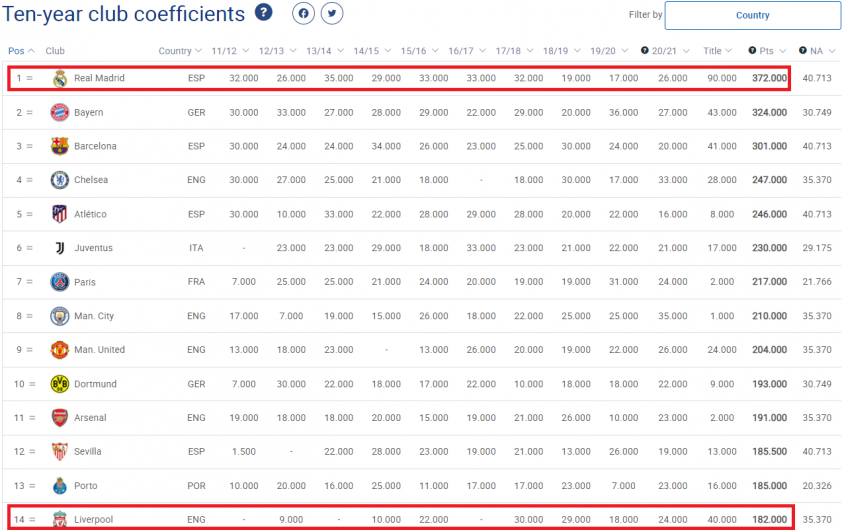Sort by the 20/21 season column
Screen dimensions: 842x530
pos(670,50)
